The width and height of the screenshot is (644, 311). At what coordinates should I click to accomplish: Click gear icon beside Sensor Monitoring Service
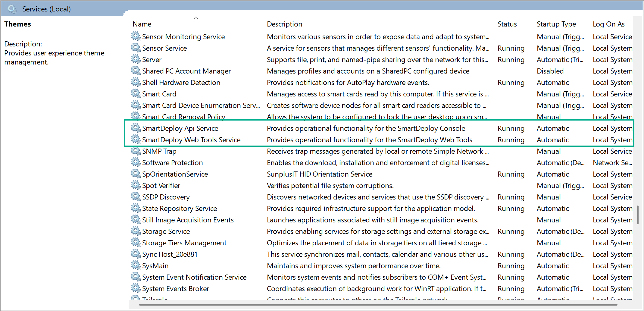point(136,36)
